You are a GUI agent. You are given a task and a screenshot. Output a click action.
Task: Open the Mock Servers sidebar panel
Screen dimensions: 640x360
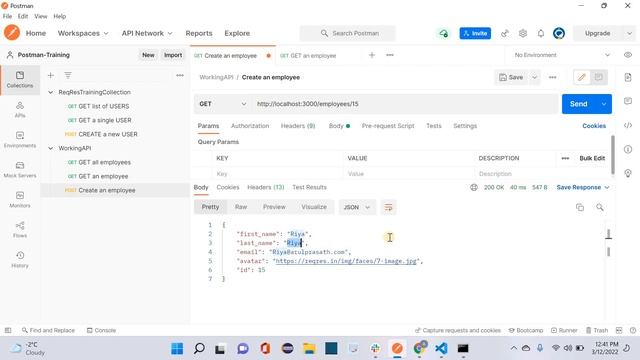[20, 170]
